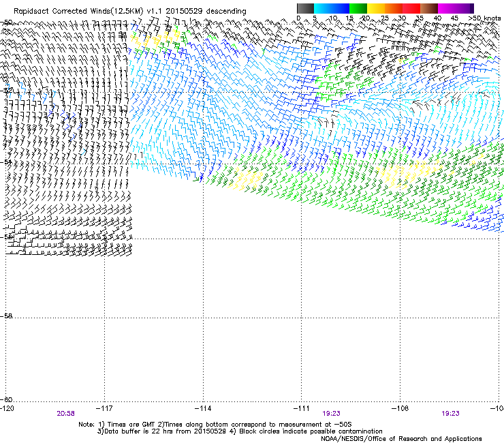Viewport: 504px width, 443px height.
Task: Click the 'Data buffer is 22 hrs' note line
Action: coord(240,431)
